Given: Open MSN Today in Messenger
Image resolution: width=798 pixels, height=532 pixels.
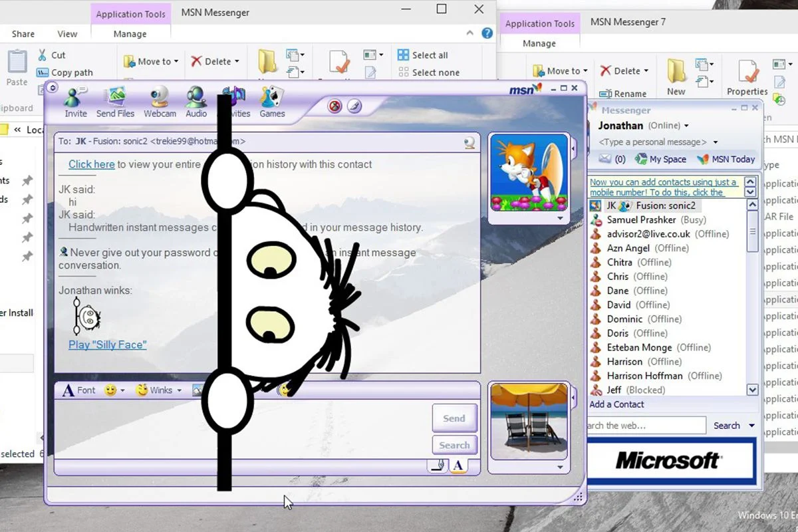Looking at the screenshot, I should [725, 159].
